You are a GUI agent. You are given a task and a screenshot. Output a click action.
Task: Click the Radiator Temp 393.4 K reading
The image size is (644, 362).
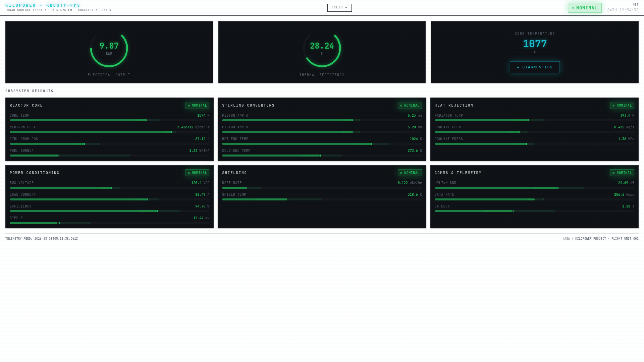[627, 116]
